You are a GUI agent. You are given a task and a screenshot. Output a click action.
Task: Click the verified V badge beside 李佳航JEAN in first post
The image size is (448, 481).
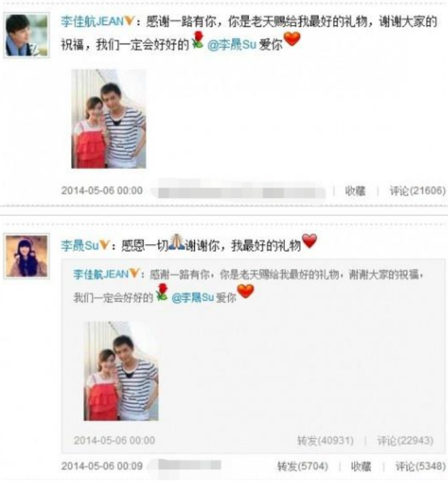coord(129,21)
